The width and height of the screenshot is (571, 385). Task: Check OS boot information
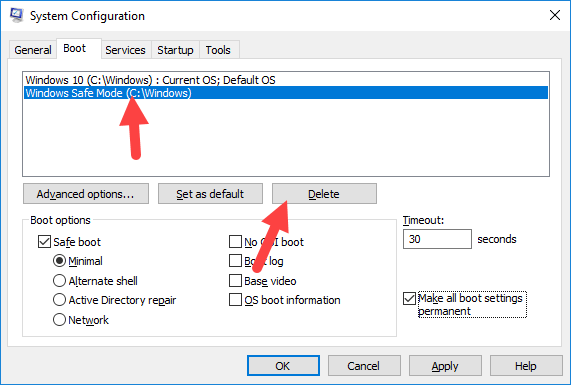pyautogui.click(x=235, y=300)
